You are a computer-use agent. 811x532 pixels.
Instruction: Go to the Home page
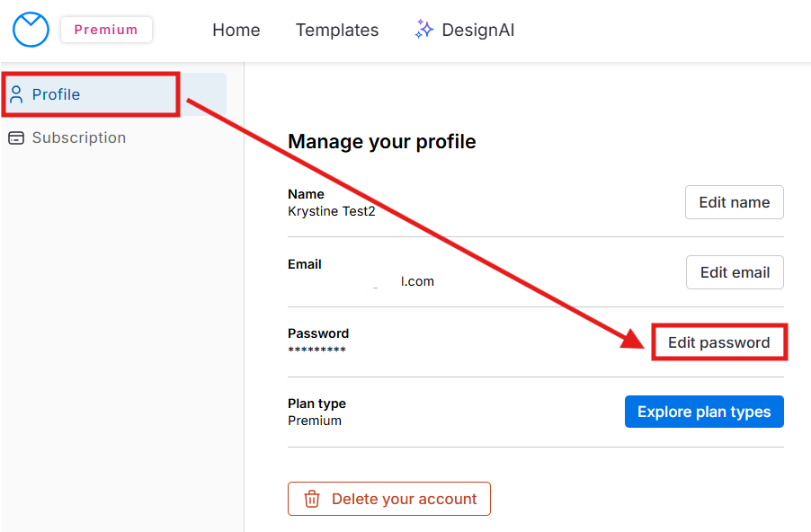(x=236, y=30)
